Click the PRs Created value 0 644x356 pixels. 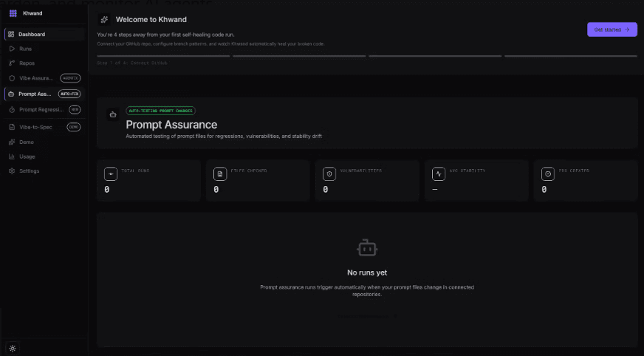coord(544,190)
